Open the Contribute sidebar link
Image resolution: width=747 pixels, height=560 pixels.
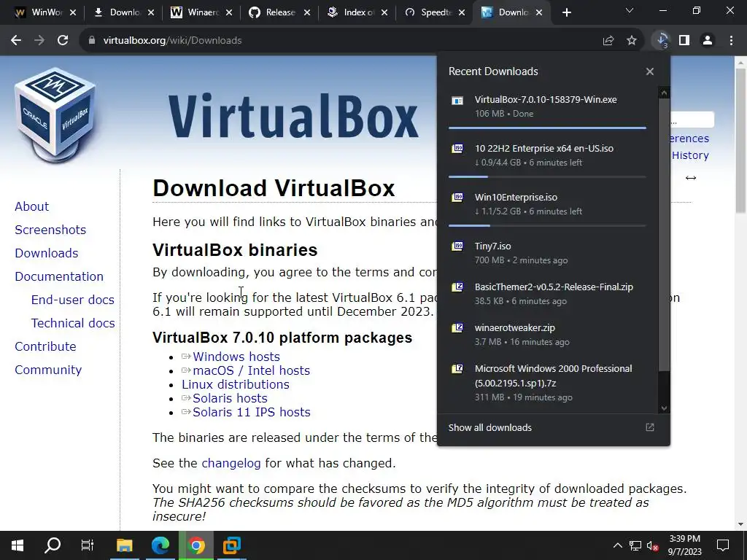click(46, 346)
